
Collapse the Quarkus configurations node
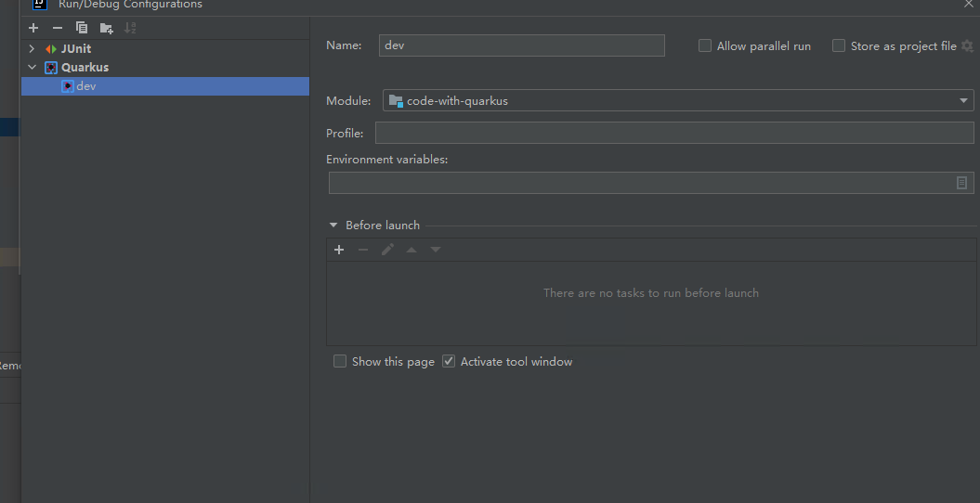click(32, 68)
